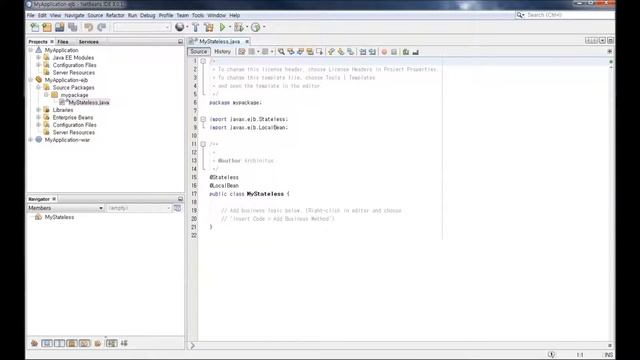Click the Comment editor toolbar icon
This screenshot has height=360, width=640.
[406, 52]
